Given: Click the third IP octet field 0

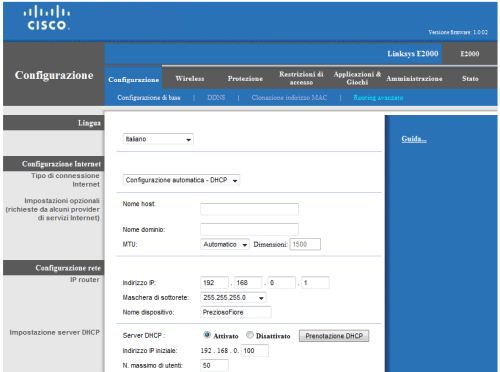Looking at the screenshot, I should (x=282, y=283).
